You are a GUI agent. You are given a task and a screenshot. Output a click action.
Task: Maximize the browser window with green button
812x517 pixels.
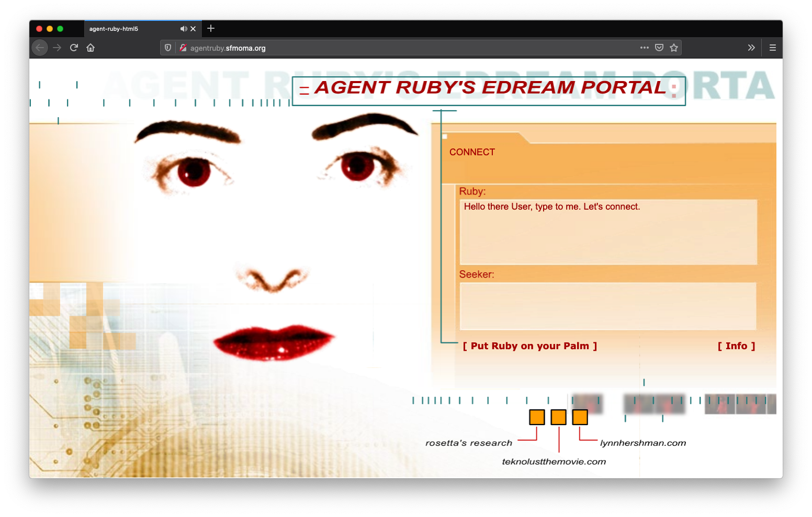(x=60, y=29)
